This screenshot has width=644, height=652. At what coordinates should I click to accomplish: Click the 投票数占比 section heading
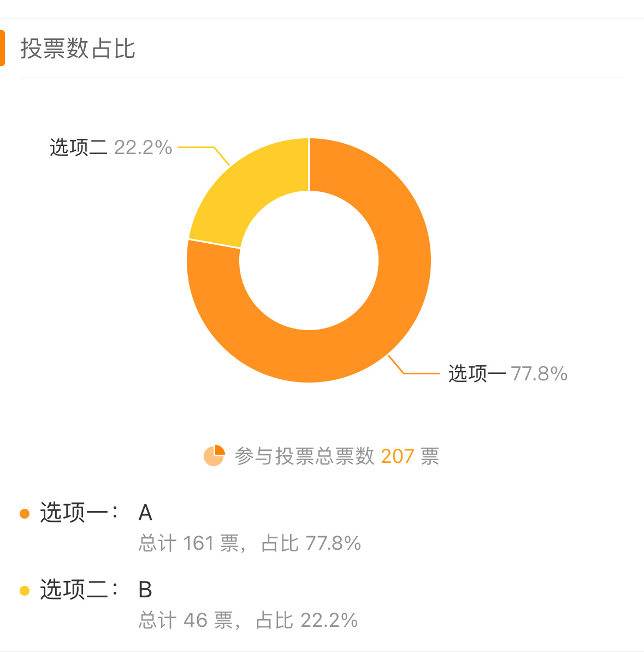coord(78,49)
